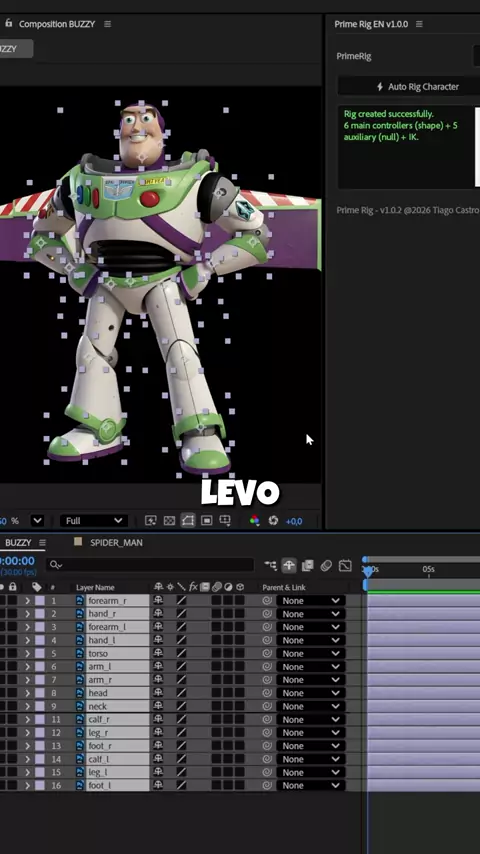Toggle the hide shy layers timeline button
This screenshot has width=480, height=854.
click(289, 565)
